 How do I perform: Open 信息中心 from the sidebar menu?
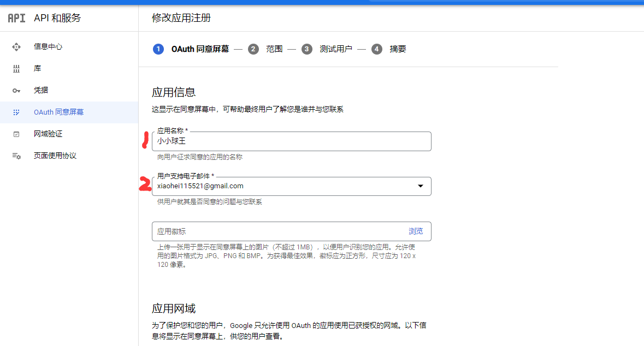point(48,47)
